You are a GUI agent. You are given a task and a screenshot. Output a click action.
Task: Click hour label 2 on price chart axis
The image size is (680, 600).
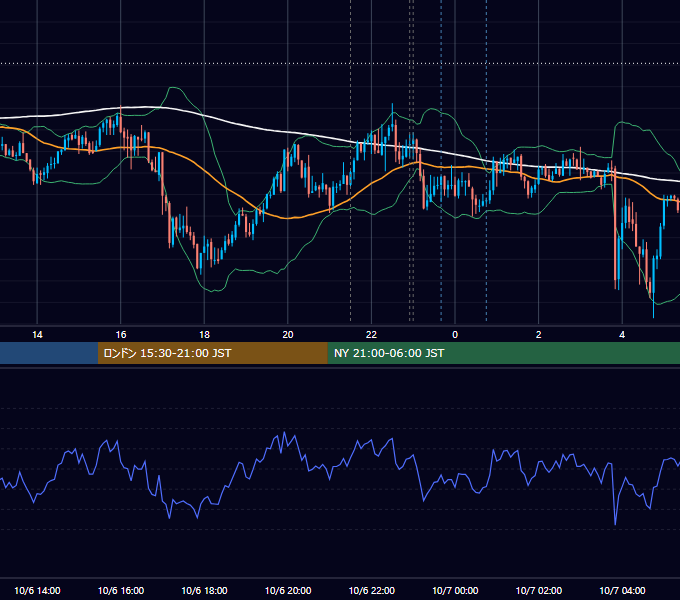(x=539, y=335)
